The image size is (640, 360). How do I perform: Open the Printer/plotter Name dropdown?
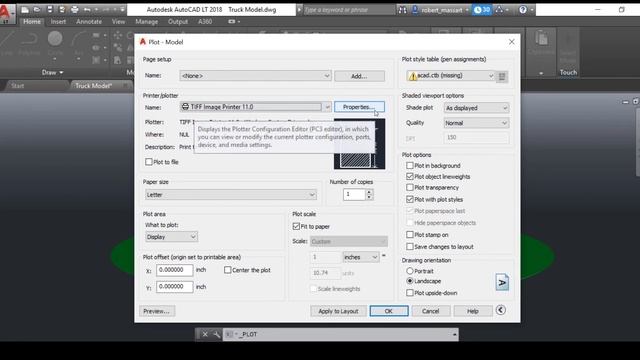(255, 107)
